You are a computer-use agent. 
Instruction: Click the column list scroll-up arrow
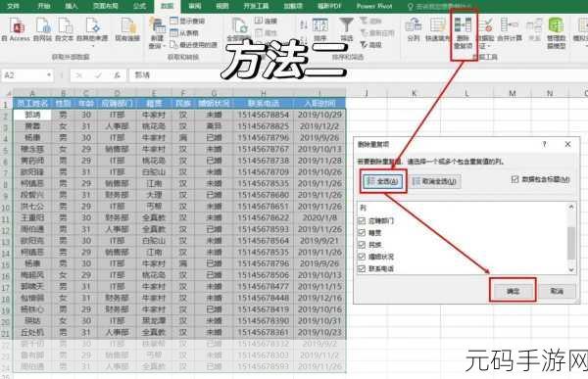coord(571,207)
